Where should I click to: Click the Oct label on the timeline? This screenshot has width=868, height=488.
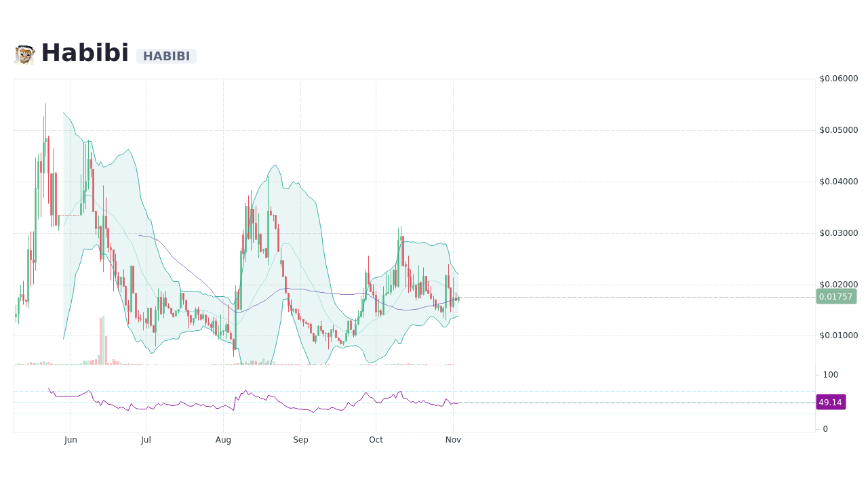coord(376,439)
